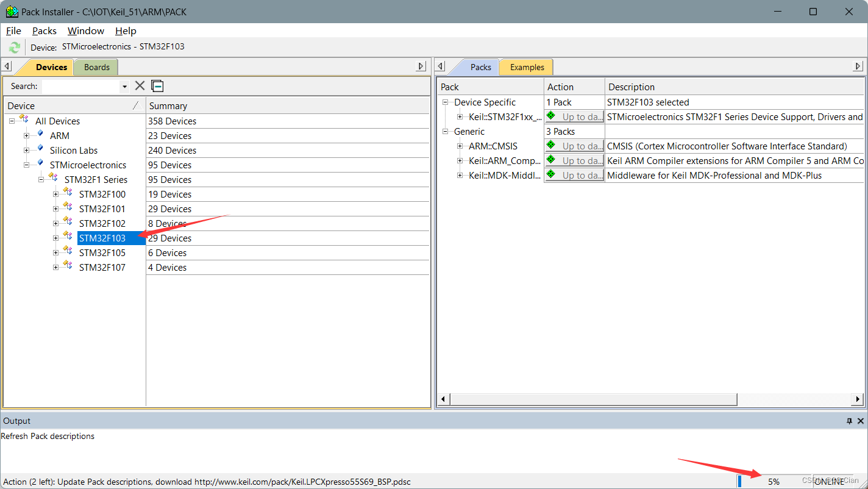Screen dimensions: 868x489
Task: Click the 5% download progress bar
Action: point(774,482)
